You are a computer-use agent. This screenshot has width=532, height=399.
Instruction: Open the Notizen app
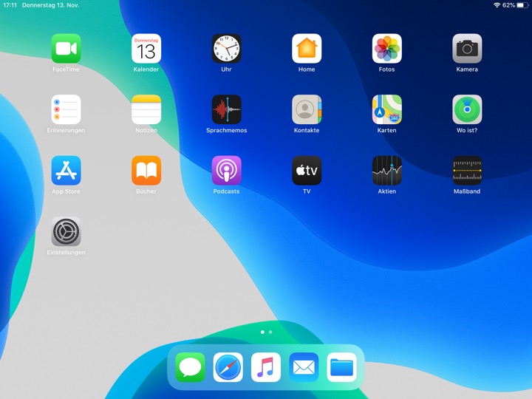click(x=146, y=109)
